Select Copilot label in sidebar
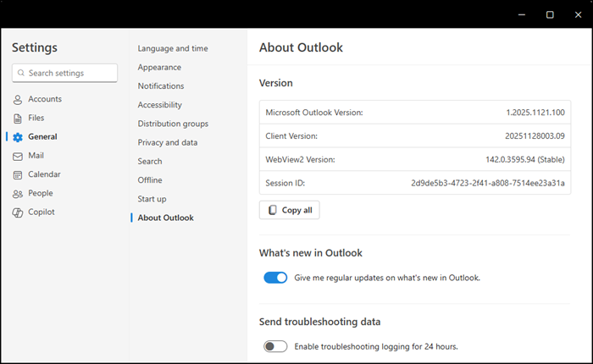The image size is (593, 364). point(42,212)
